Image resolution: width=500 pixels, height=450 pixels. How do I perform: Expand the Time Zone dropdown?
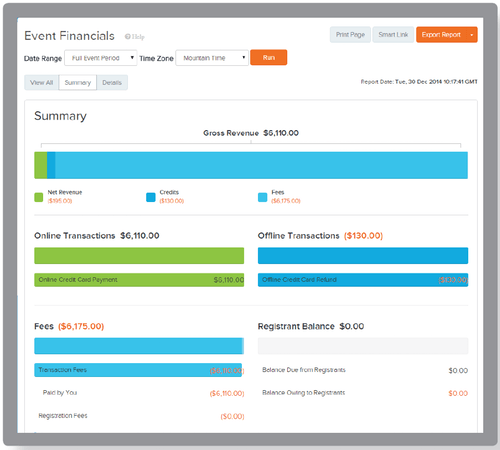point(212,58)
